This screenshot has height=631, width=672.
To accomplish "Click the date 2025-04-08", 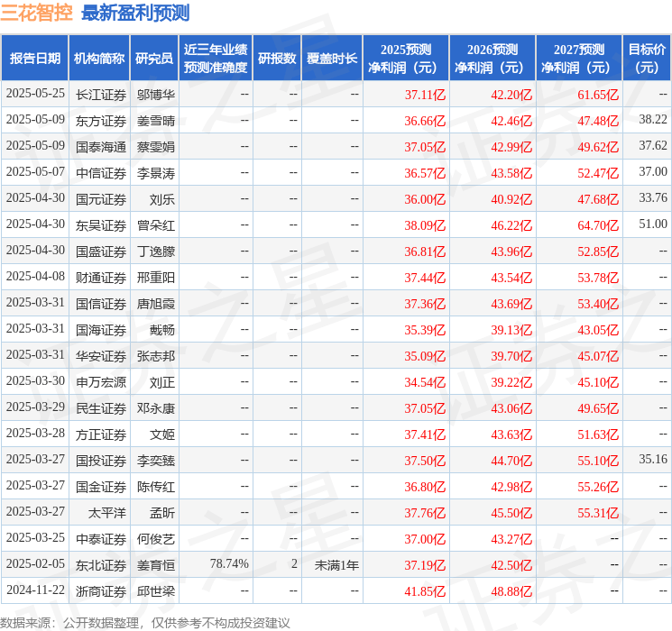I will [35, 276].
